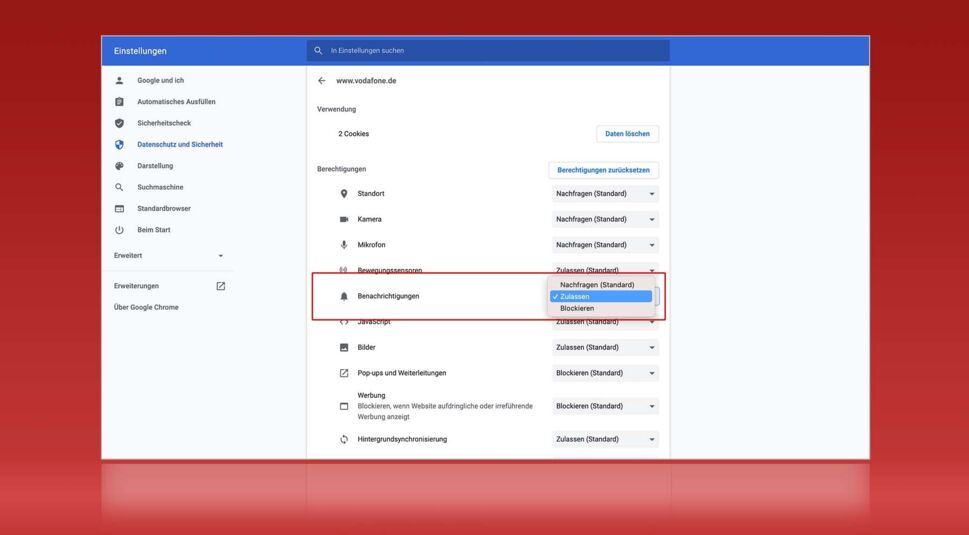The width and height of the screenshot is (969, 535).
Task: Click the Benachrichtigungen label
Action: coord(388,297)
